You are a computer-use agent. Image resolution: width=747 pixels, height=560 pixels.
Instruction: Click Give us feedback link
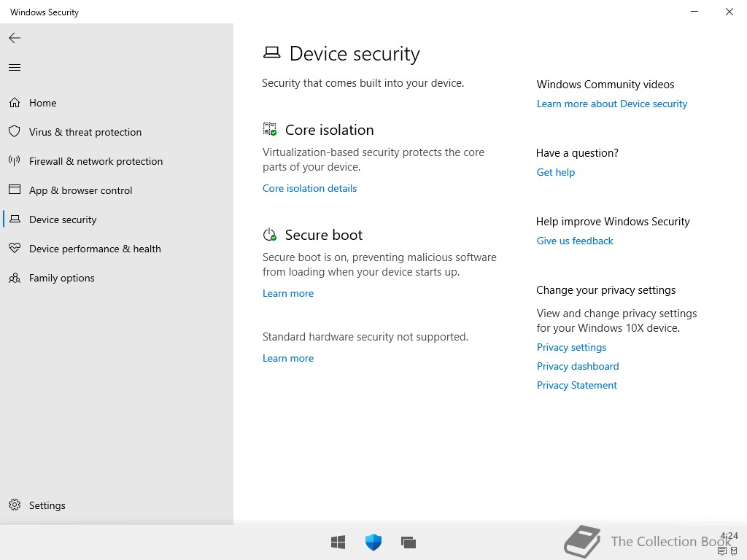click(x=575, y=241)
